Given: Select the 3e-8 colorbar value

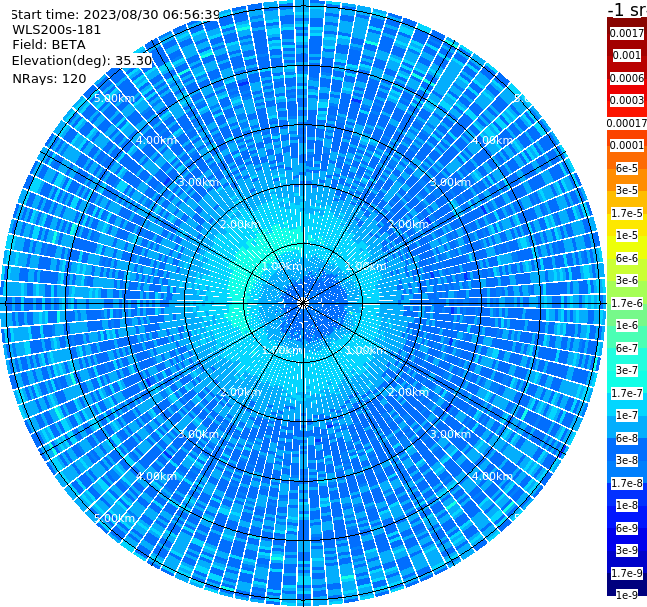Looking at the screenshot, I should pos(627,460).
